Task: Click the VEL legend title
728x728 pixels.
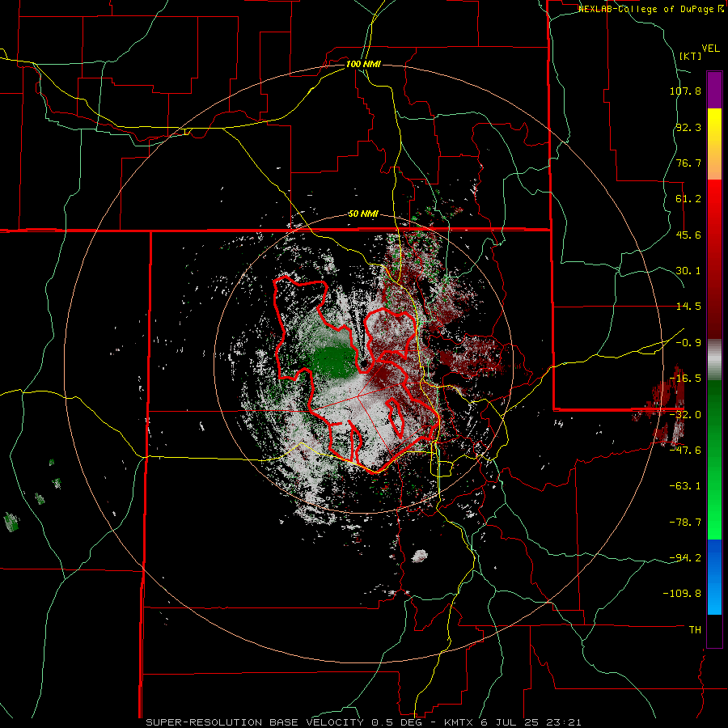Action: click(711, 49)
